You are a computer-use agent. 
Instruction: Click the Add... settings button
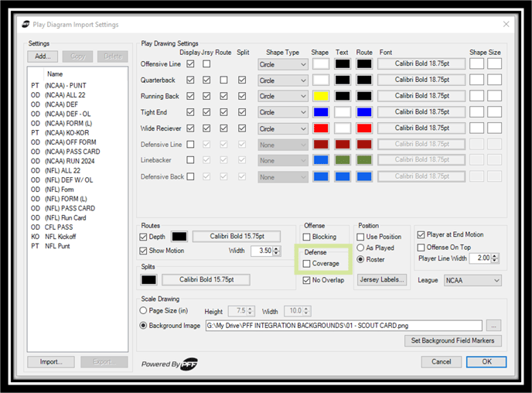pos(43,56)
